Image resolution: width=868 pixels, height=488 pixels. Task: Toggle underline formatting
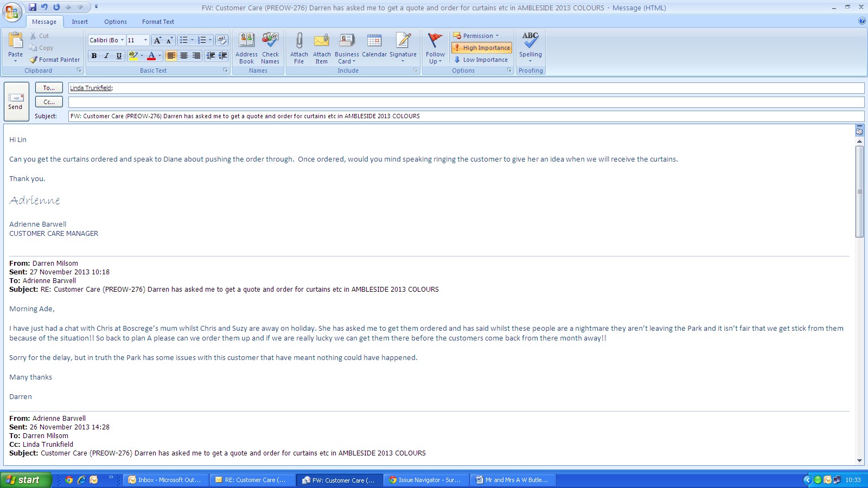pyautogui.click(x=119, y=56)
